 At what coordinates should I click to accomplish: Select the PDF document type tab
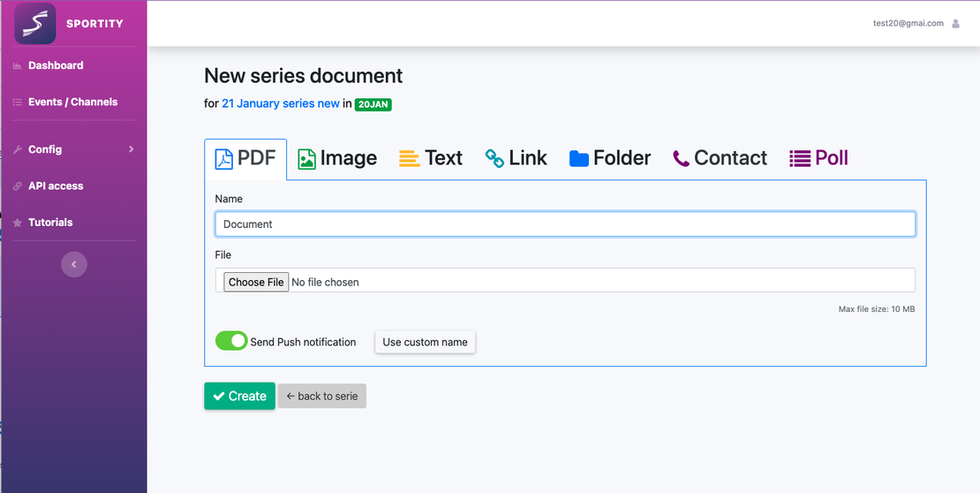click(245, 159)
